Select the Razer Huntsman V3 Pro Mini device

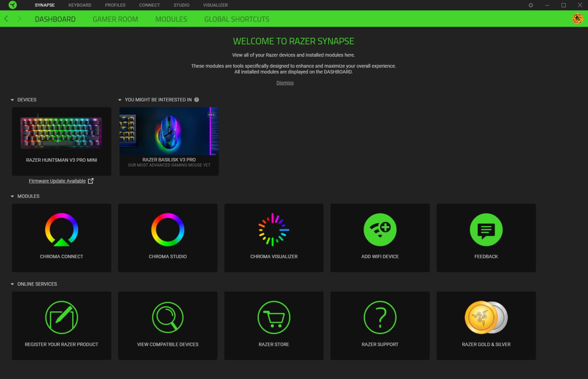61,141
